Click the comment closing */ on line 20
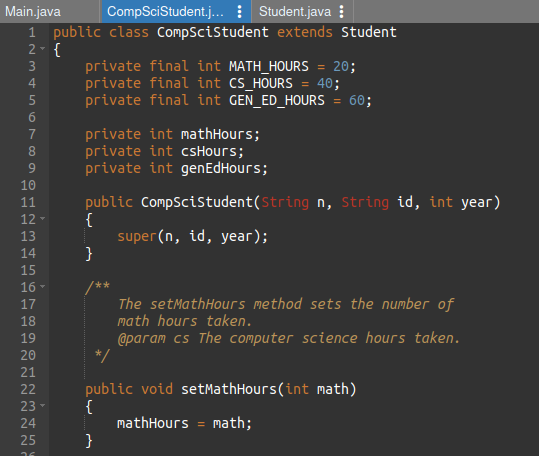Image resolution: width=539 pixels, height=456 pixels. pyautogui.click(x=102, y=355)
